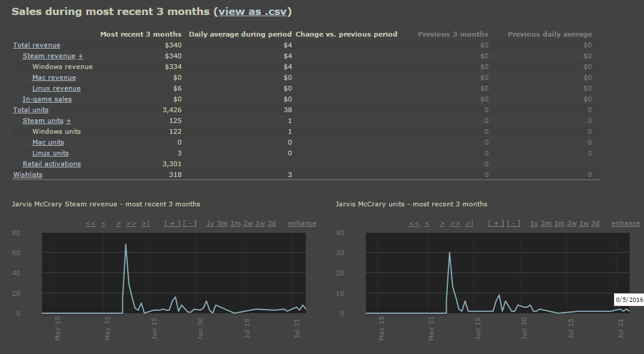Zoom in [ + ] on units chart
The image size is (644, 354).
(496, 223)
